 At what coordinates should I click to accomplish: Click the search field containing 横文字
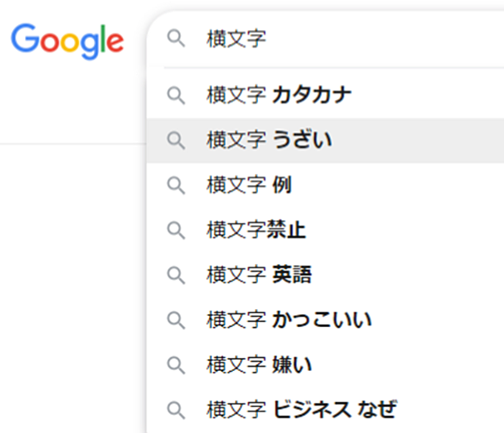pyautogui.click(x=325, y=39)
